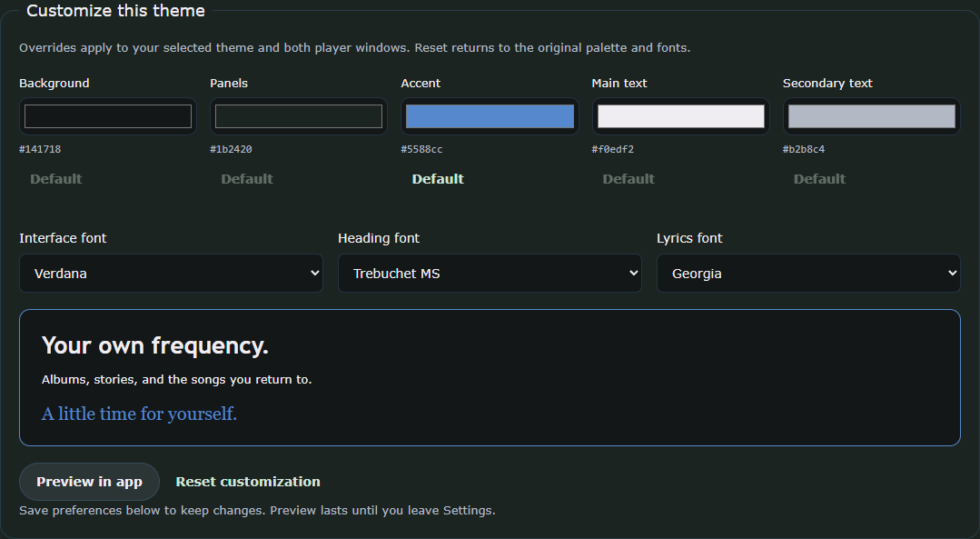Click the 'Customize this theme' section title
Image resolution: width=980 pixels, height=539 pixels.
pos(115,11)
